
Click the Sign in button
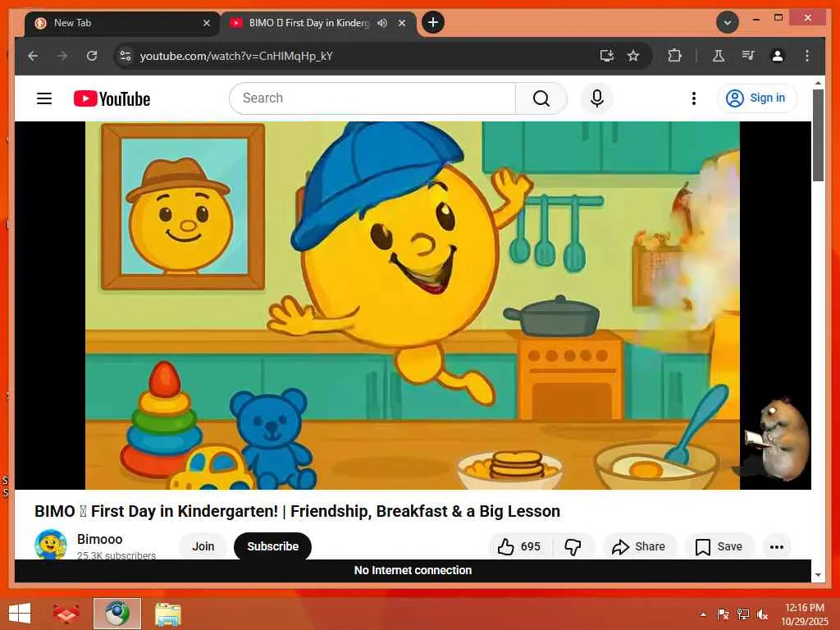tap(756, 98)
